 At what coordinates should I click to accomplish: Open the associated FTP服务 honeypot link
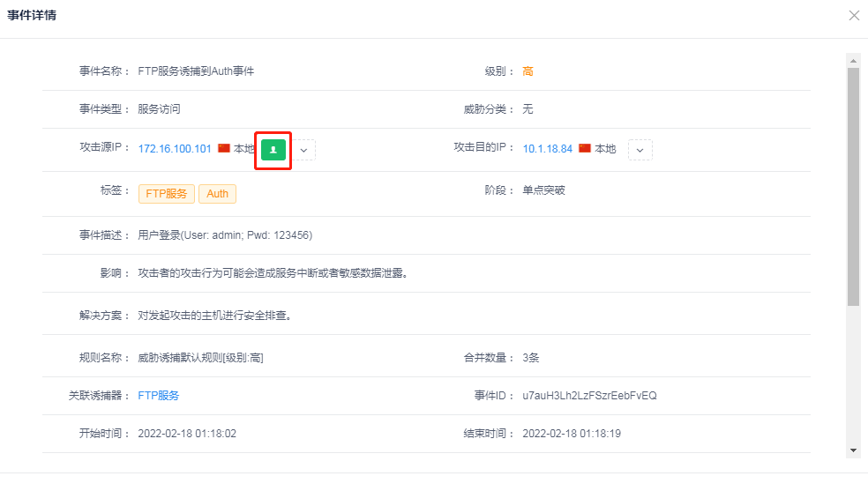tap(159, 396)
